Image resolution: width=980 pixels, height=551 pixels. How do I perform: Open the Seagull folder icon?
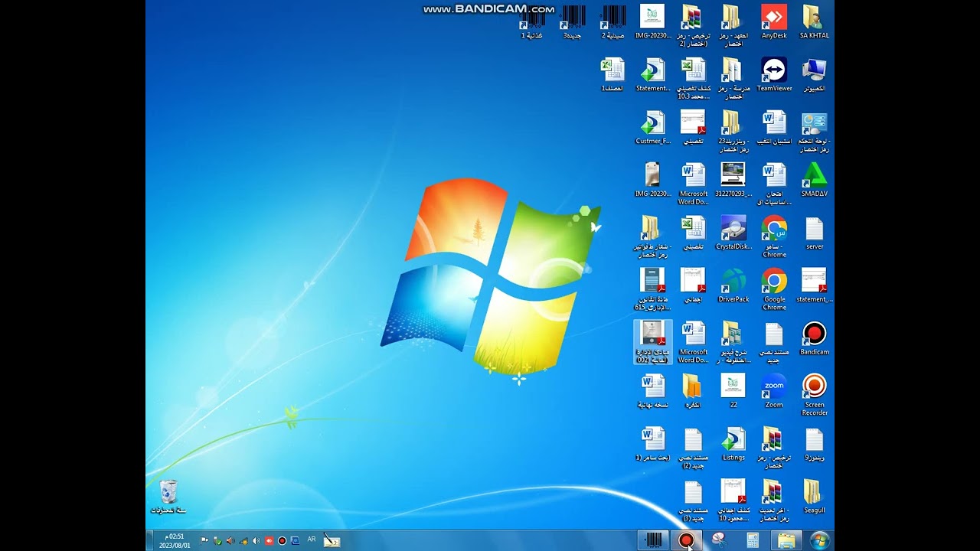click(x=814, y=497)
